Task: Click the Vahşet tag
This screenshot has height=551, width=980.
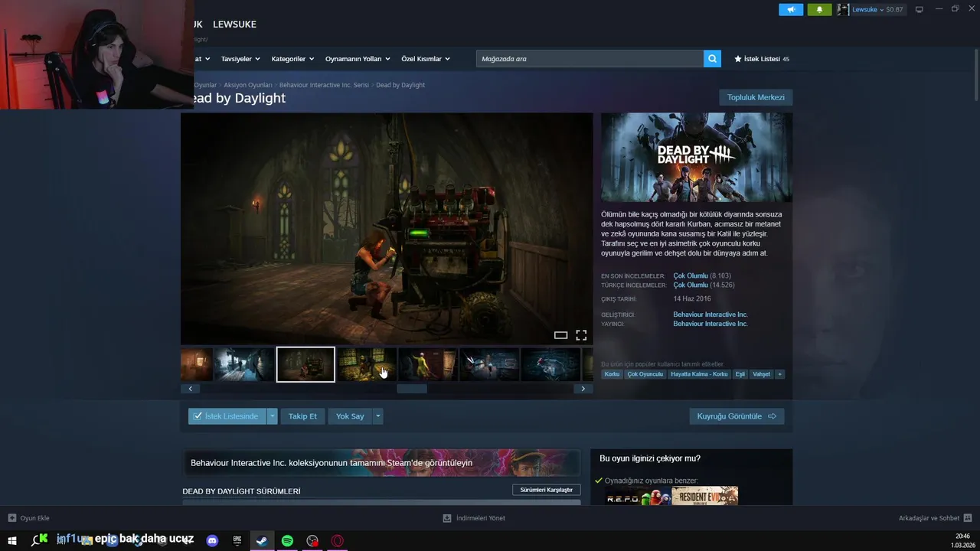Action: click(x=761, y=374)
